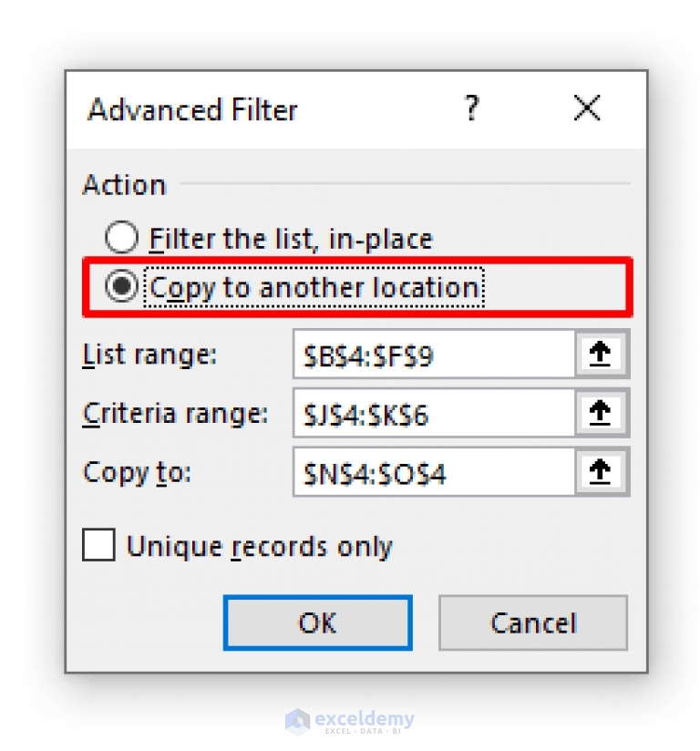Click the Exceldemy watermark logo
The width and height of the screenshot is (700, 751).
[349, 720]
